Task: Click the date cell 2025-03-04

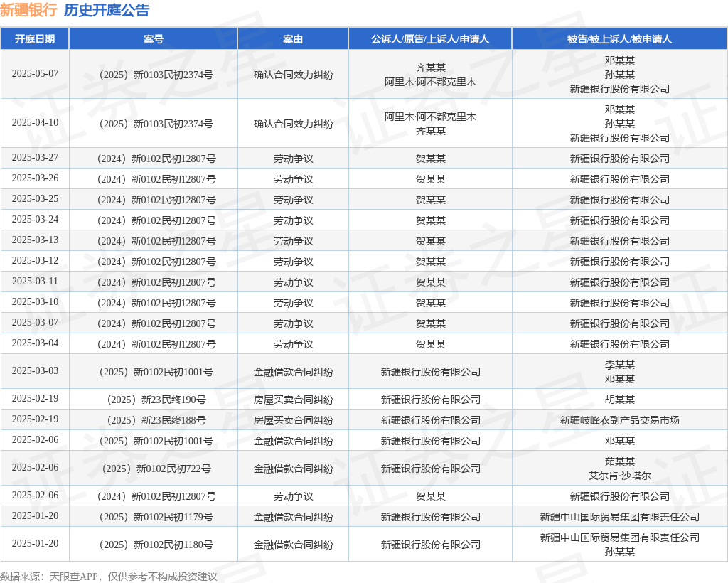Action: pos(36,343)
